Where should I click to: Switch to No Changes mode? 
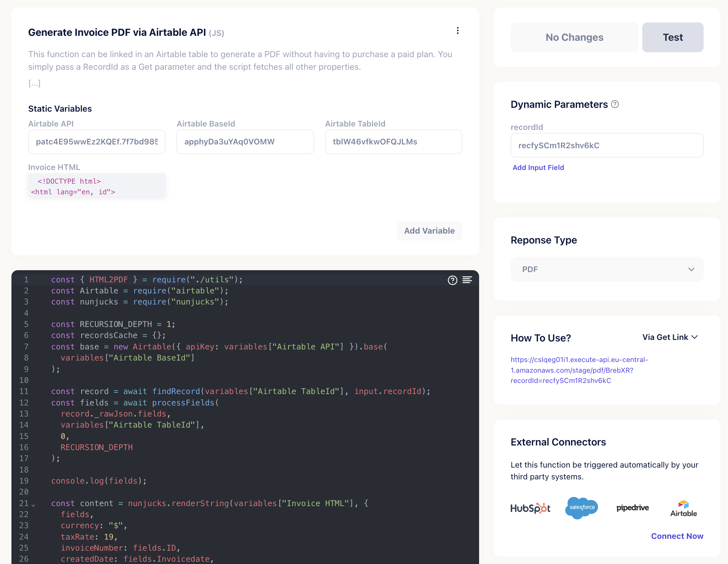click(574, 37)
